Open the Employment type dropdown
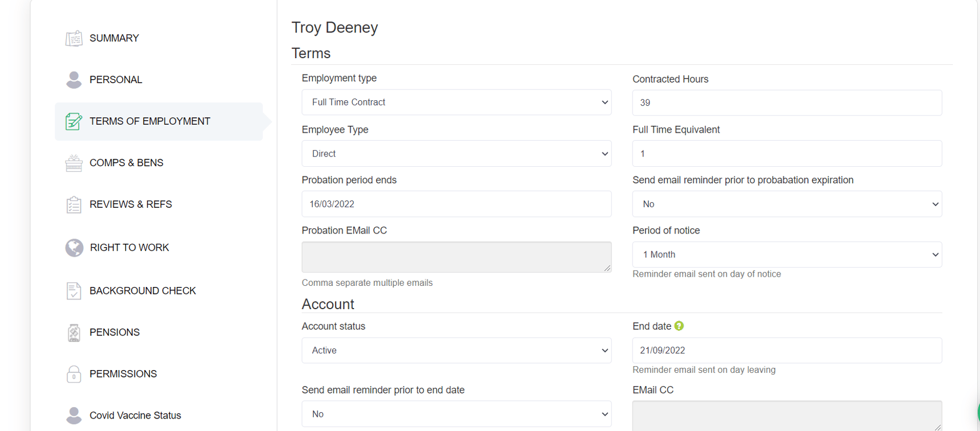 point(456,102)
